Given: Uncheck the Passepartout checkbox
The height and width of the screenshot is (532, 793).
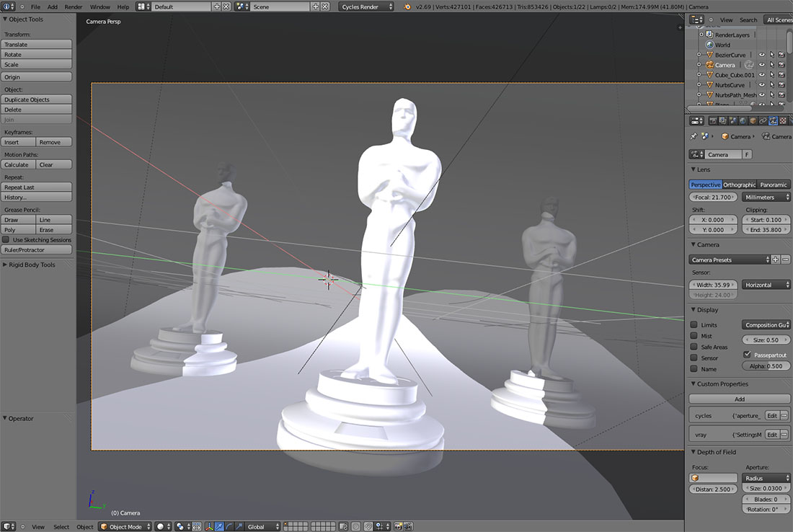Looking at the screenshot, I should [747, 355].
